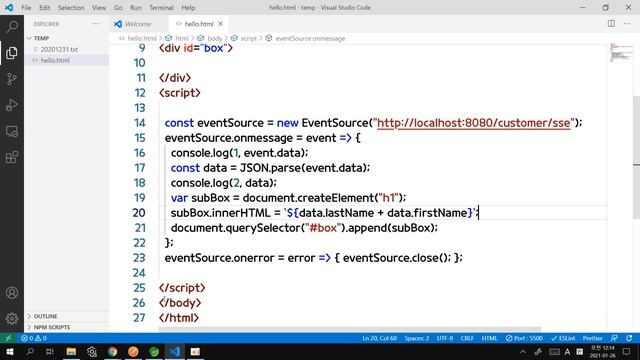Close the hello.html tab
This screenshot has width=640, height=360.
(x=220, y=24)
